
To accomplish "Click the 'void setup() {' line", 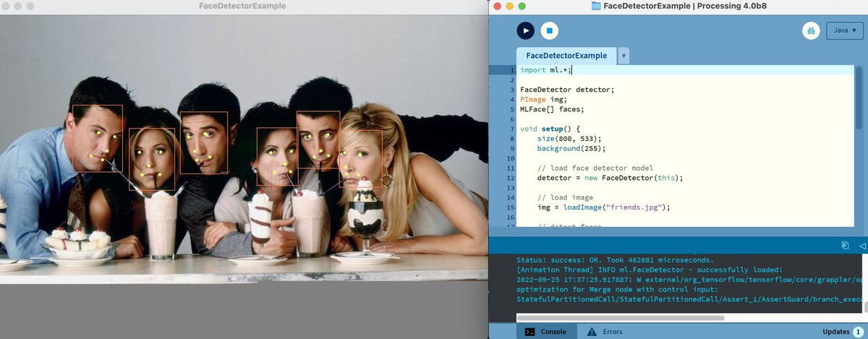I will [x=550, y=129].
